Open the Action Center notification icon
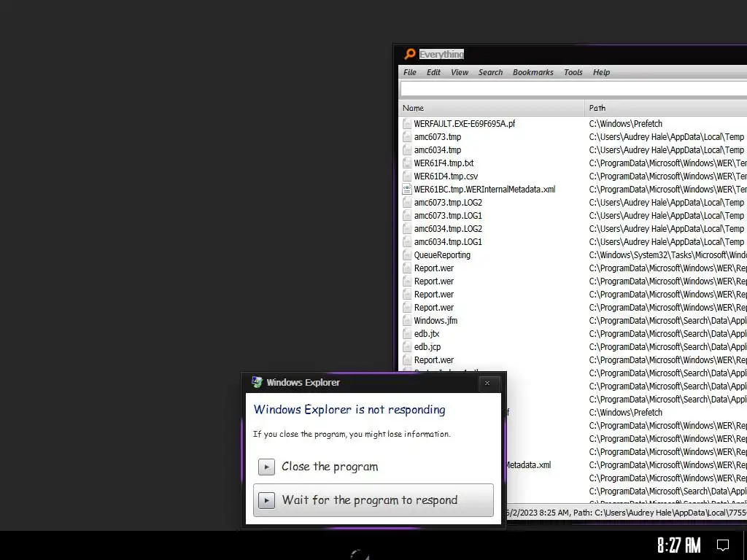 (723, 545)
